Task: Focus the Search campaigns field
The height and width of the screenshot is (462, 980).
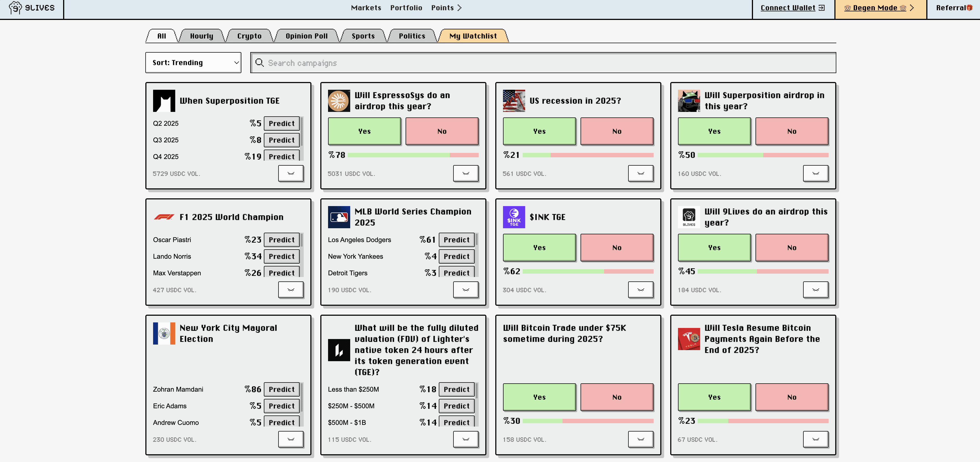Action: [543, 62]
